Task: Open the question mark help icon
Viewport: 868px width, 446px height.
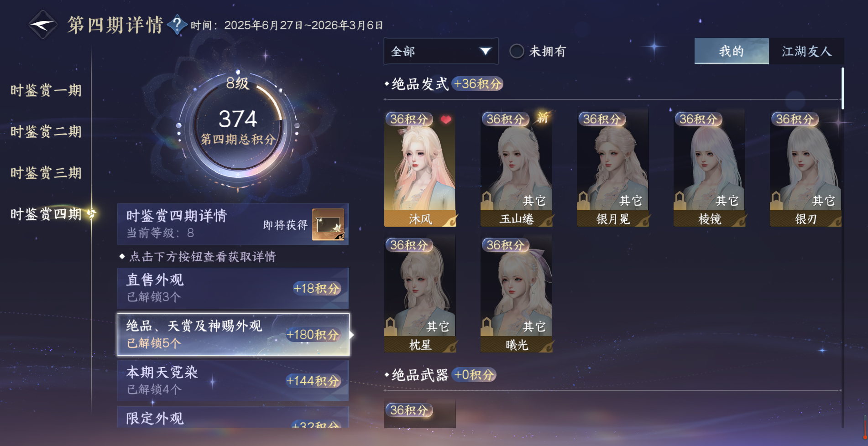Action: pos(177,25)
